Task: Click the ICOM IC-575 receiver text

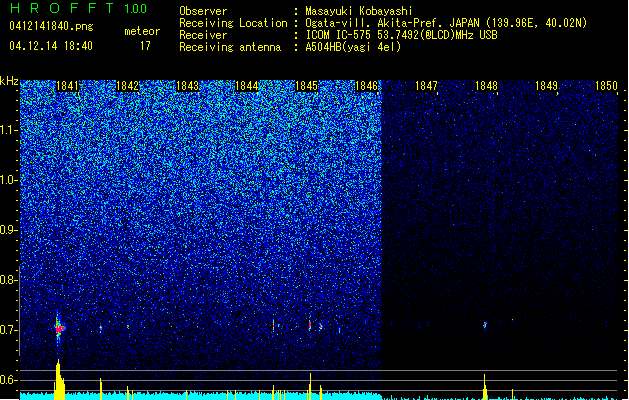Action: coord(401,35)
